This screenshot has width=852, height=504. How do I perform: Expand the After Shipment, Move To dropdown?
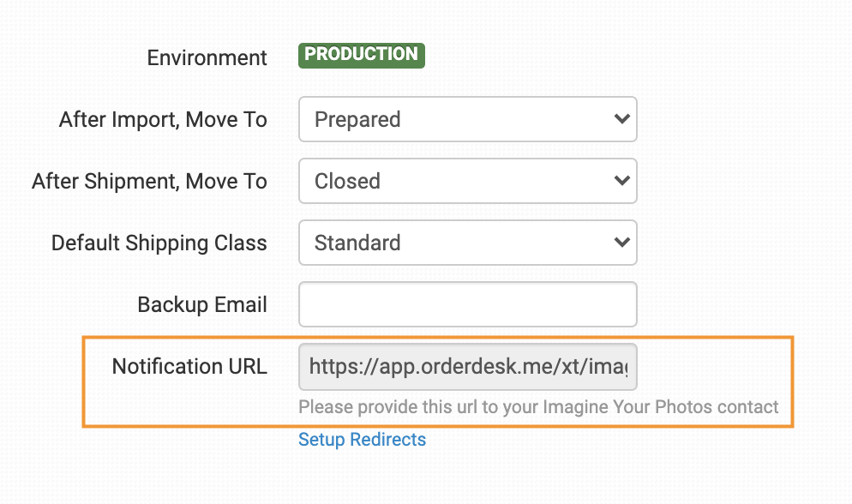coord(467,181)
